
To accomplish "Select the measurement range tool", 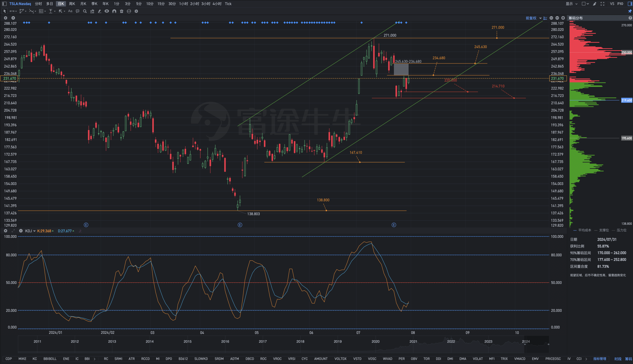I will (51, 11).
